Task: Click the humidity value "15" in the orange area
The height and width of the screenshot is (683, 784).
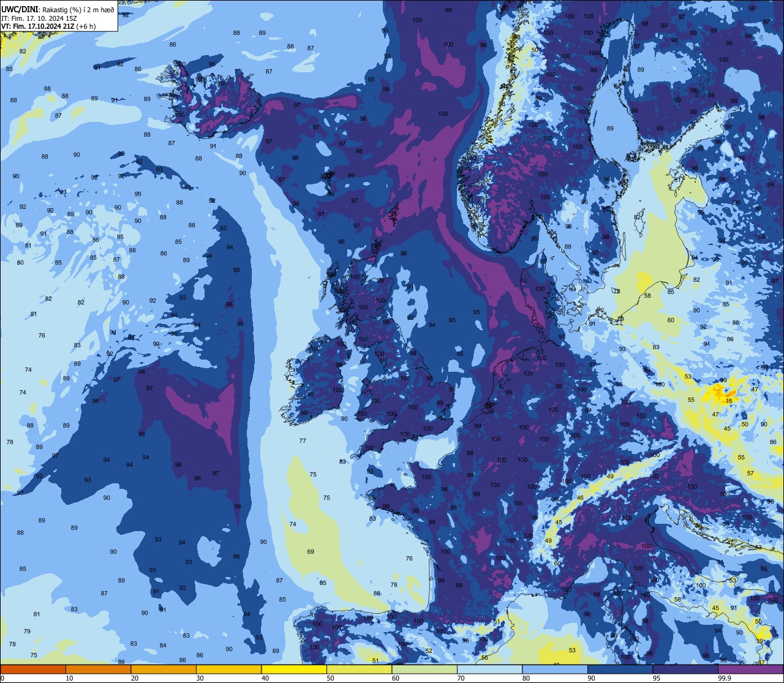Action: tap(729, 401)
